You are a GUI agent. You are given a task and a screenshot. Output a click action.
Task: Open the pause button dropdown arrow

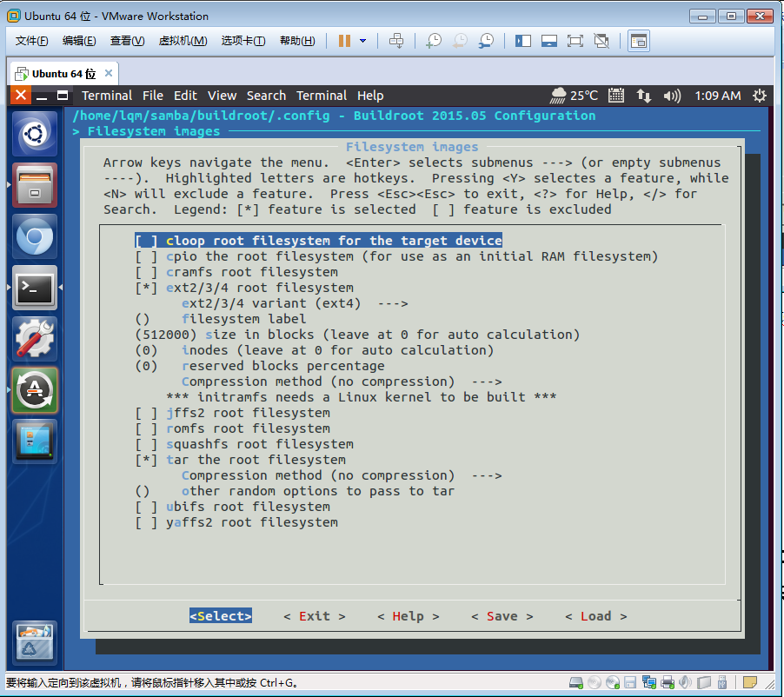[362, 41]
